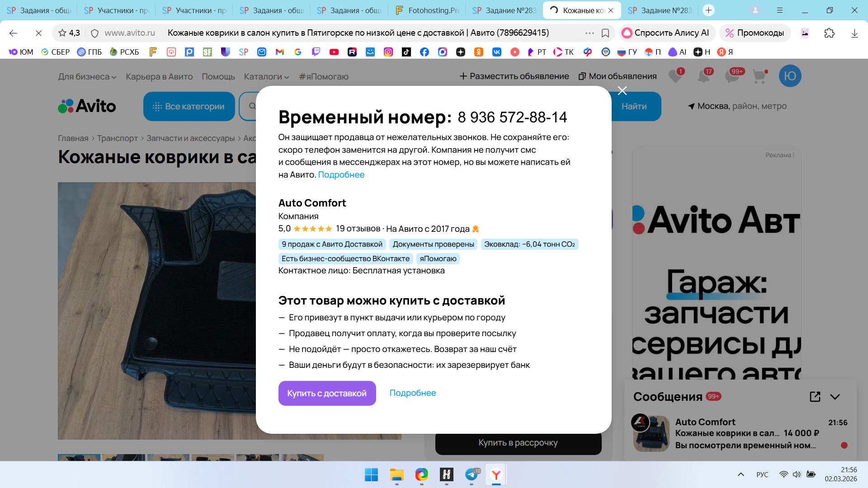
Task: Switch to the Fotohosting.Pro browser tab
Action: click(x=426, y=10)
